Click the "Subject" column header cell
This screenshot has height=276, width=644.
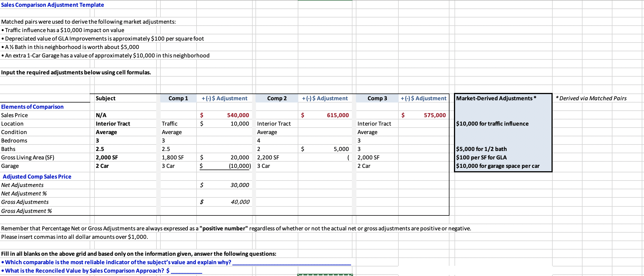click(125, 98)
